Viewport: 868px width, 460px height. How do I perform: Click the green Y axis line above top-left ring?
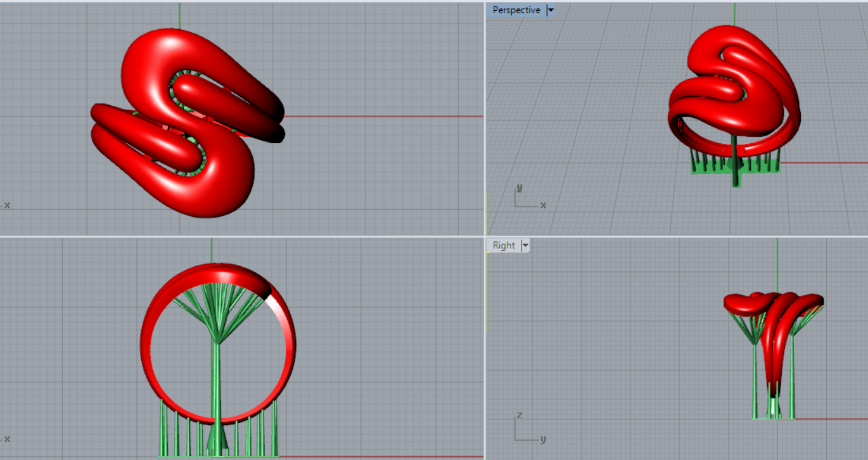[180, 15]
